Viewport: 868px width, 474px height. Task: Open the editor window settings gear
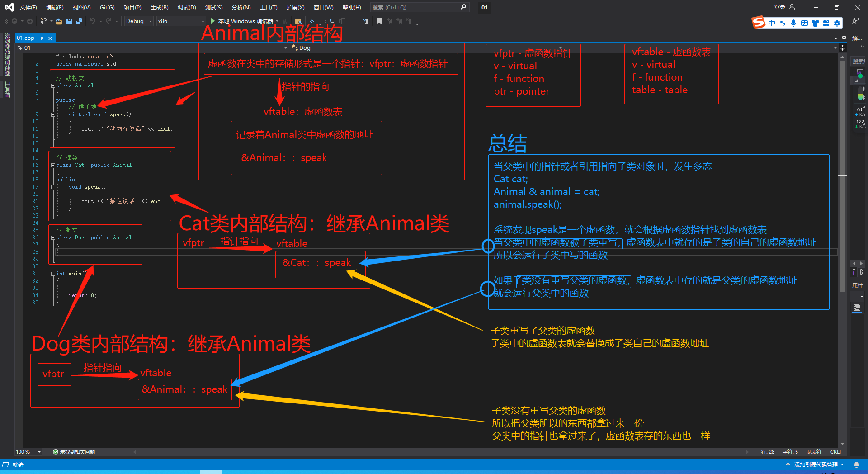(844, 38)
